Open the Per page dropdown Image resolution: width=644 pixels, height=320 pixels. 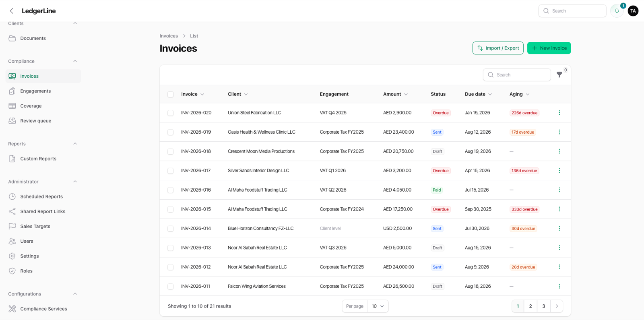click(378, 306)
